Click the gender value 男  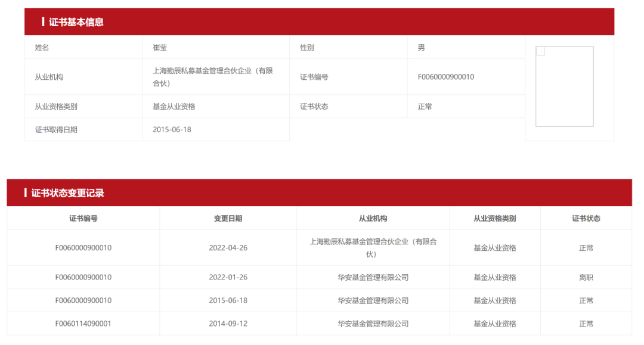421,48
